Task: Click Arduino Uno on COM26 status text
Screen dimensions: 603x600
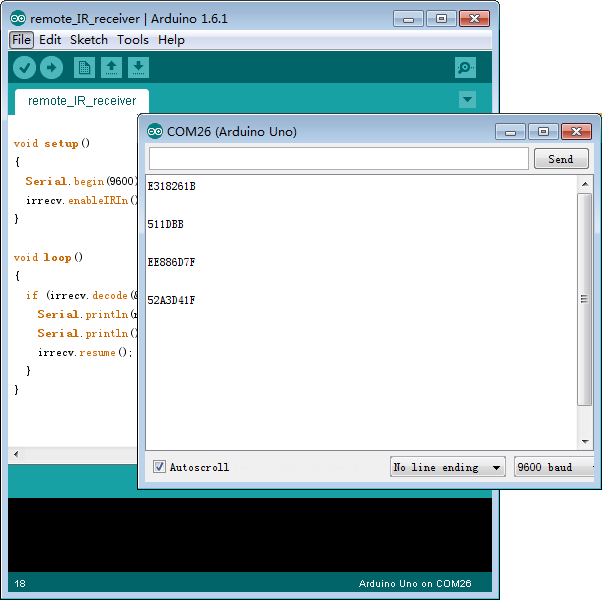Action: point(415,583)
